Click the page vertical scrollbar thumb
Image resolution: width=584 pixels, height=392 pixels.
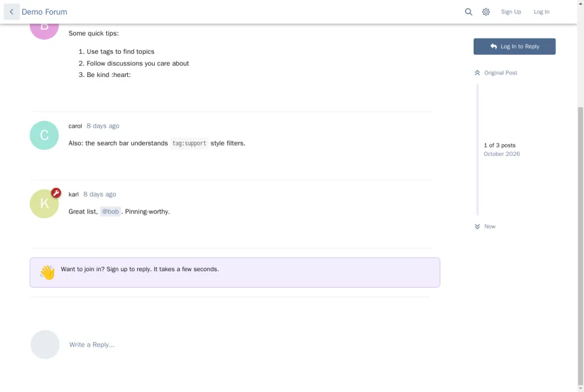pyautogui.click(x=580, y=246)
